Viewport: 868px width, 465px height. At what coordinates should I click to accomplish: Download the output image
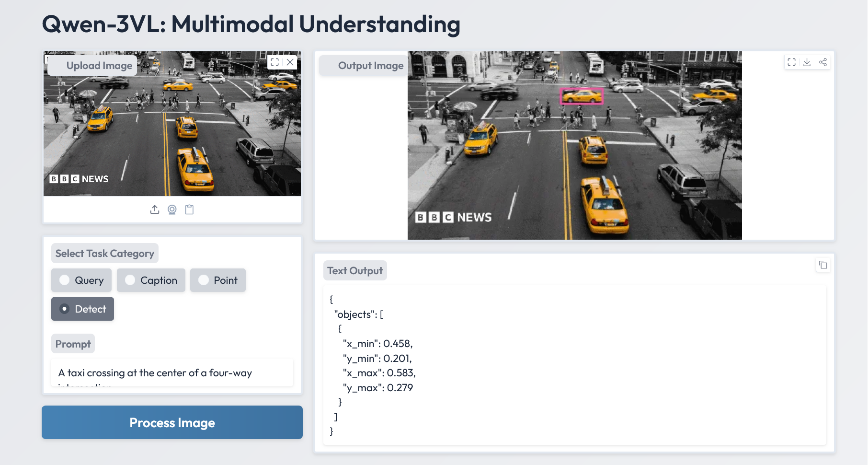pyautogui.click(x=807, y=62)
